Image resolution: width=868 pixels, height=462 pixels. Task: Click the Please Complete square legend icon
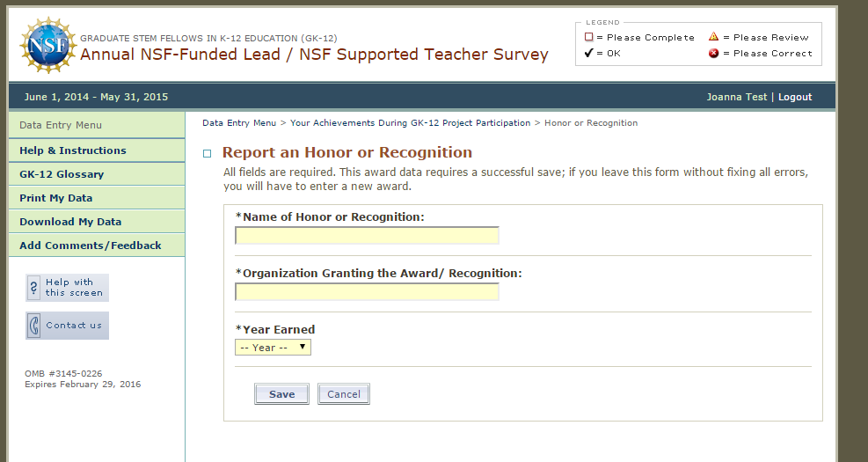(588, 37)
